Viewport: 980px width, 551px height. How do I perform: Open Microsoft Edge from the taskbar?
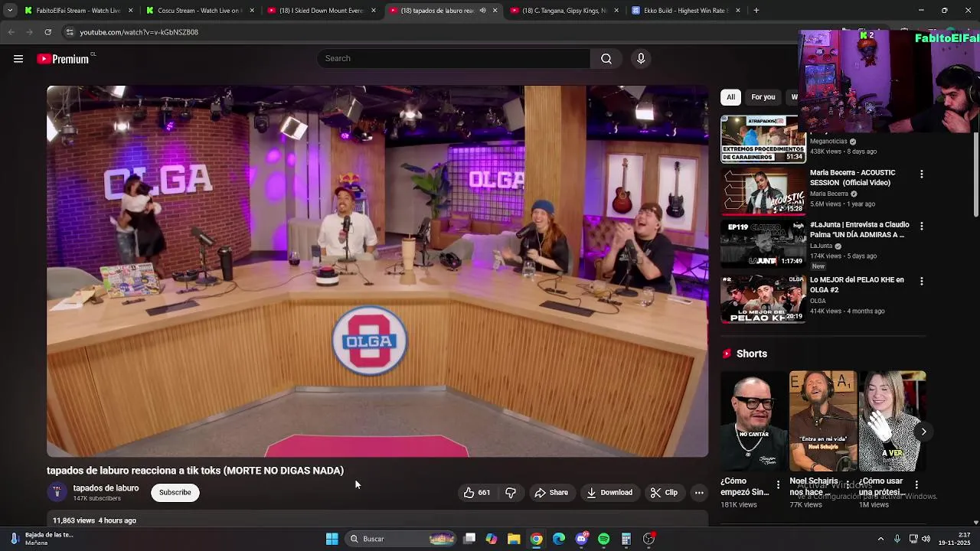tap(559, 539)
